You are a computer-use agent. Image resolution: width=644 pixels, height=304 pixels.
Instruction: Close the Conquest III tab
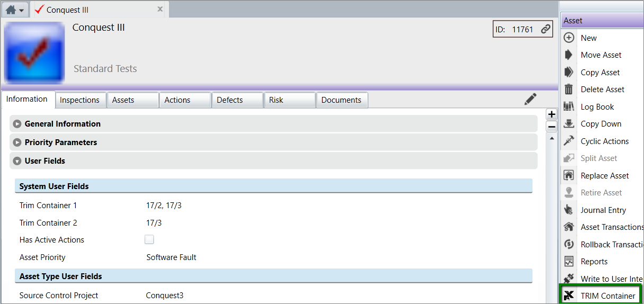click(x=160, y=9)
